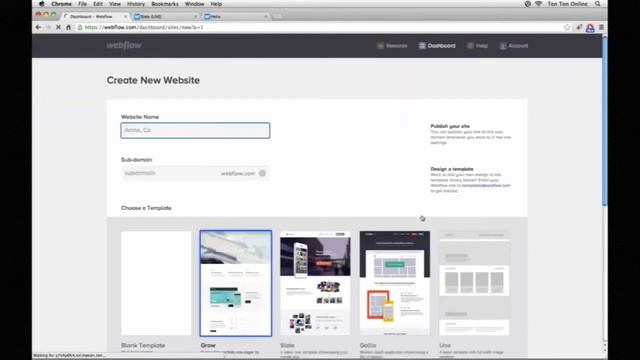Viewport: 640px width, 360px height.
Task: Open the History menu
Action: click(136, 4)
